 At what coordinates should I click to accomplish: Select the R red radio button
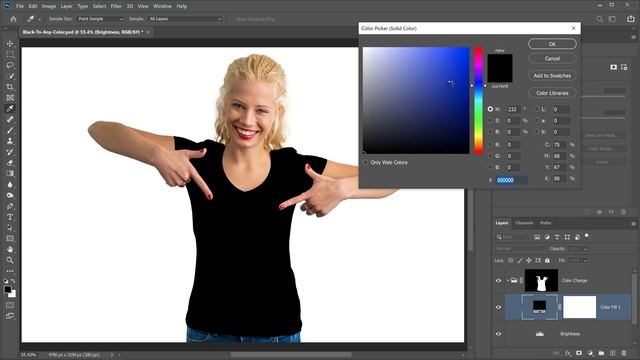(490, 144)
